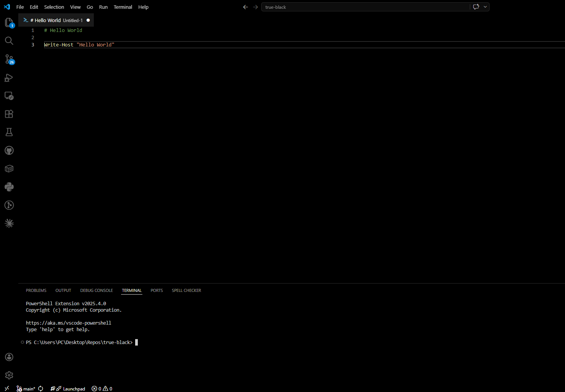
Task: Open remote window indicator in status bar
Action: [x=7, y=389]
